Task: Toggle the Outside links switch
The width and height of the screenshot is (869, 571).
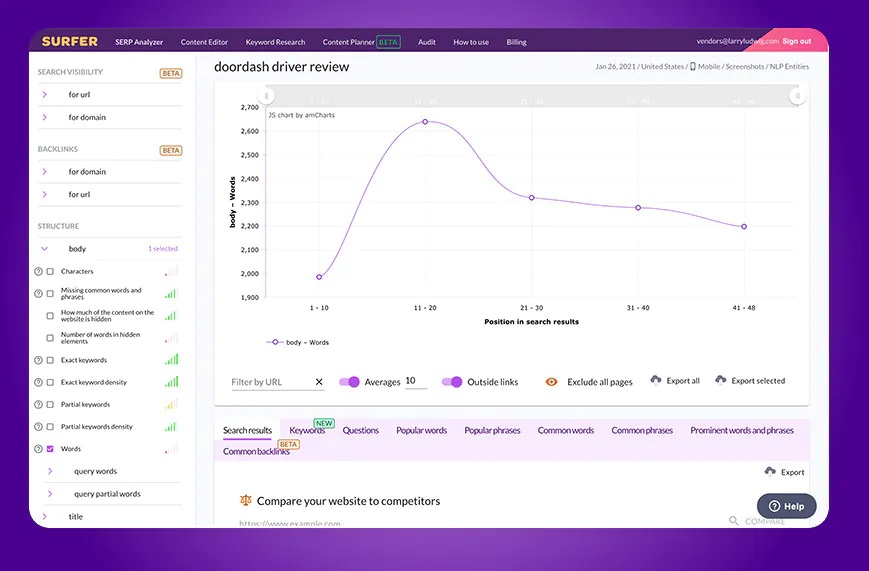Action: 452,382
